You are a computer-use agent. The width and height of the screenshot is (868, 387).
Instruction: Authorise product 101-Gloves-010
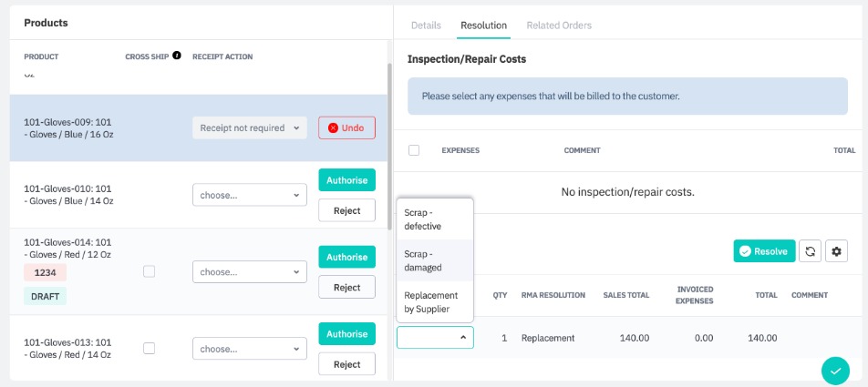coord(346,179)
